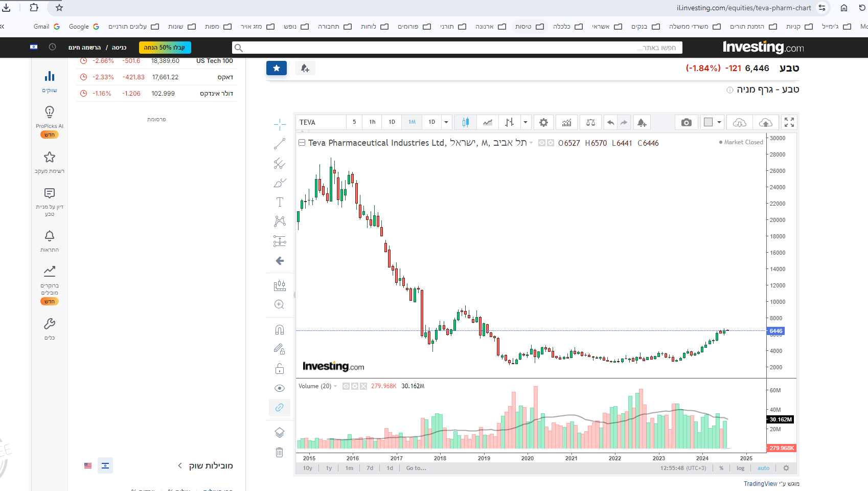Toggle the drawings sync link icon
The image size is (868, 491).
click(280, 408)
